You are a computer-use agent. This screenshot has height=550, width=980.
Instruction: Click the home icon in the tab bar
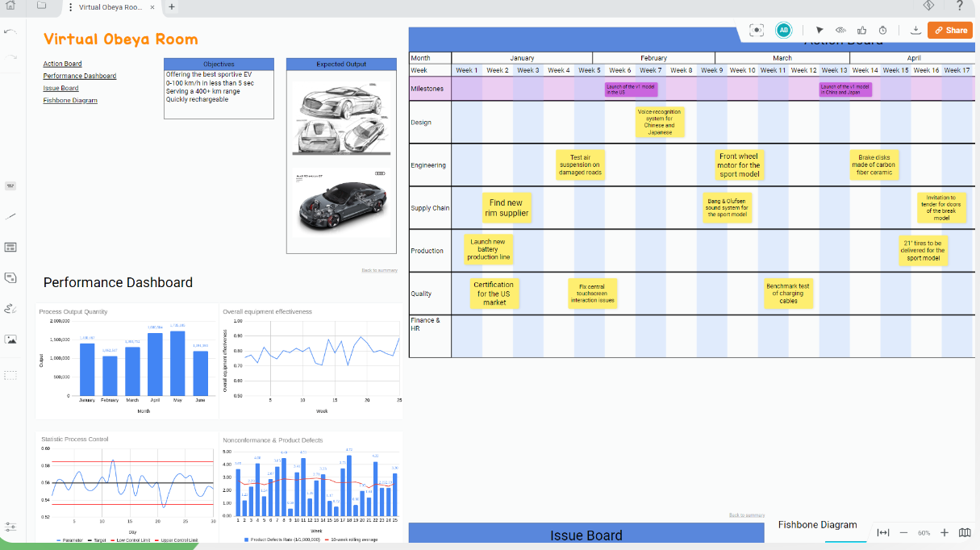click(10, 6)
